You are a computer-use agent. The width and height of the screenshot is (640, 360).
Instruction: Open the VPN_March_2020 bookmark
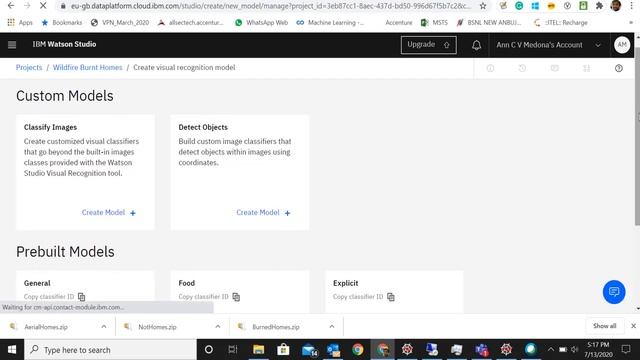click(120, 23)
